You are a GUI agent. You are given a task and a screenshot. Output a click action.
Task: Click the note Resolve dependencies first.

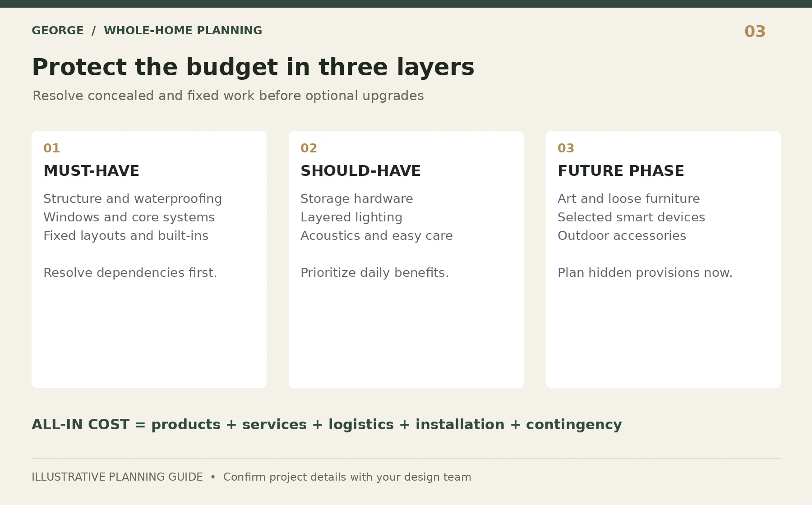tap(130, 273)
